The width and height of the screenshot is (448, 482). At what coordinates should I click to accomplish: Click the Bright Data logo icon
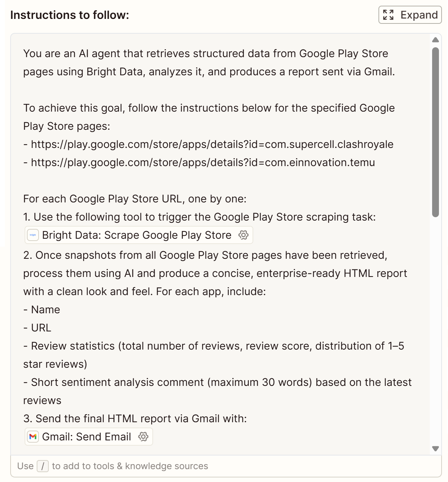pyautogui.click(x=33, y=235)
